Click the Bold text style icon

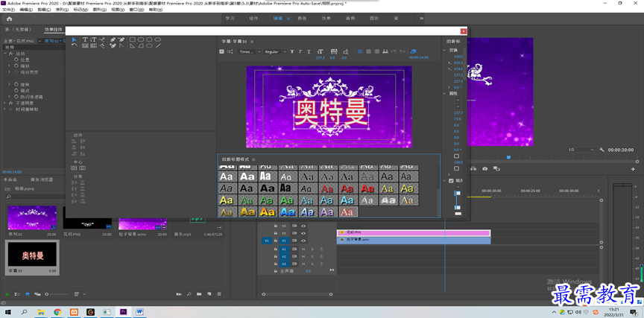292,51
